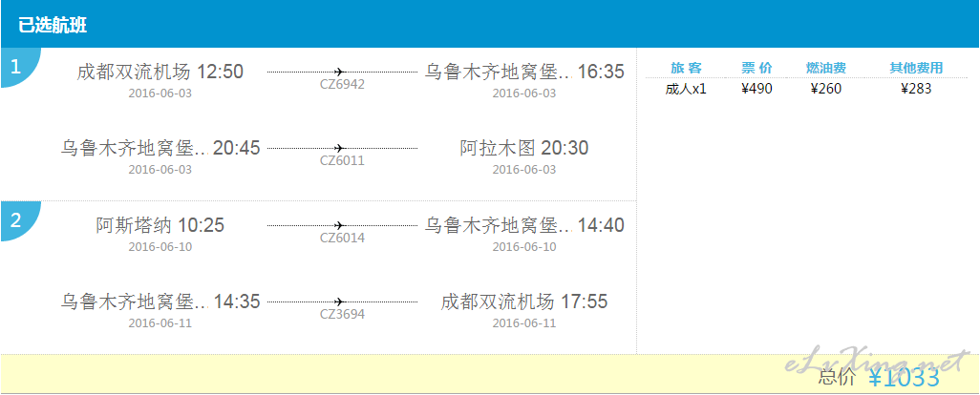Click the total price ¥1033

(x=904, y=378)
